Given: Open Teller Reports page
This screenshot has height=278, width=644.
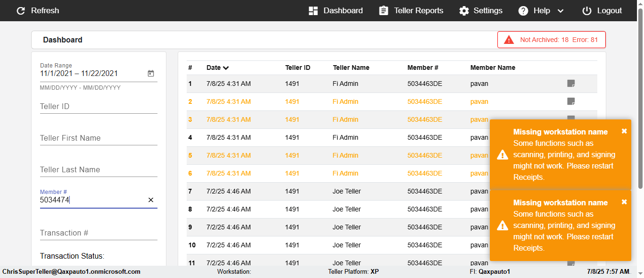Looking at the screenshot, I should (x=411, y=11).
